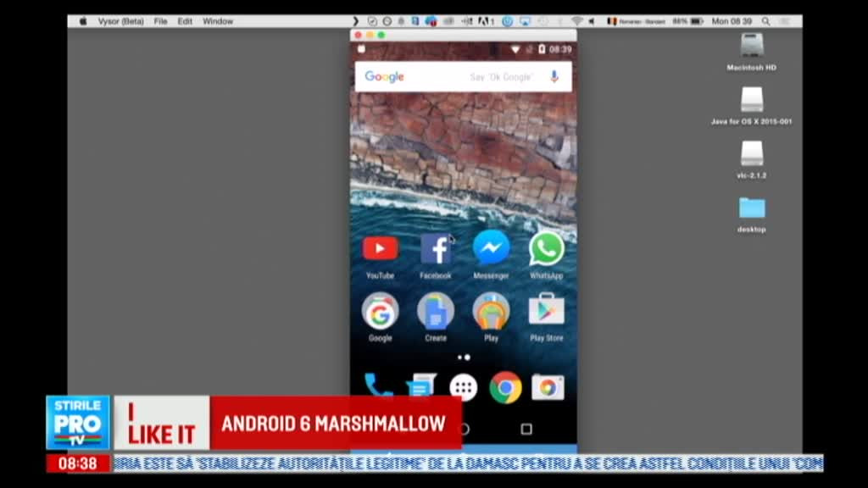Image resolution: width=868 pixels, height=488 pixels.
Task: Open the Play Store
Action: 547,312
